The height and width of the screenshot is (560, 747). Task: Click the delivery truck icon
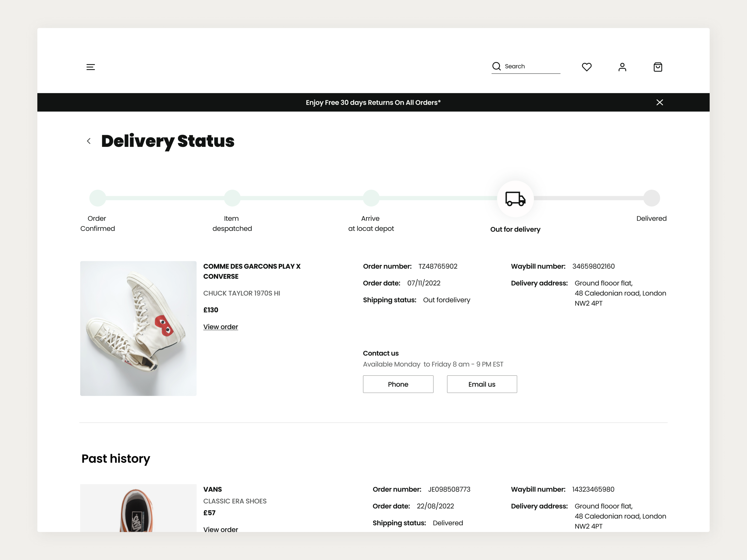(x=515, y=198)
